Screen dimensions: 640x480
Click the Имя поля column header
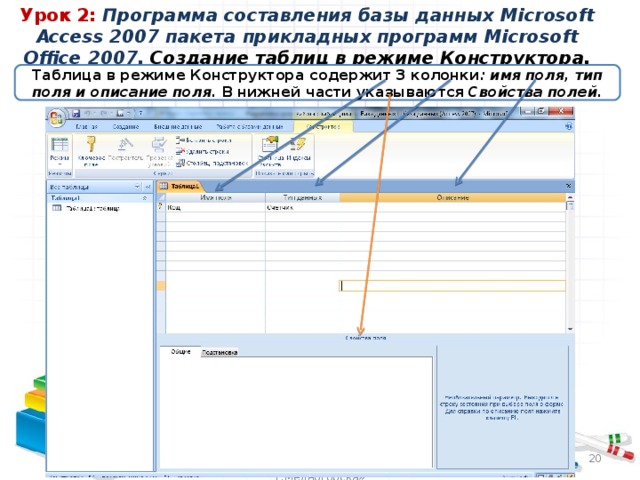[216, 198]
